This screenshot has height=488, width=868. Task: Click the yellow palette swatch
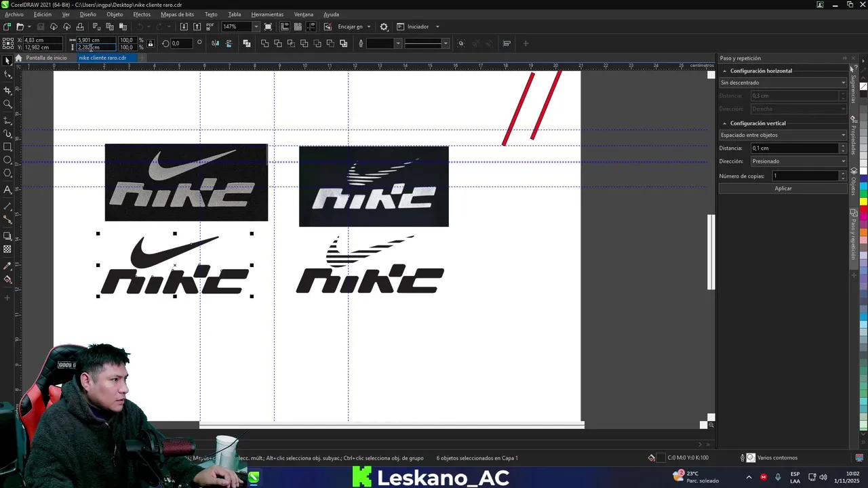(864, 201)
